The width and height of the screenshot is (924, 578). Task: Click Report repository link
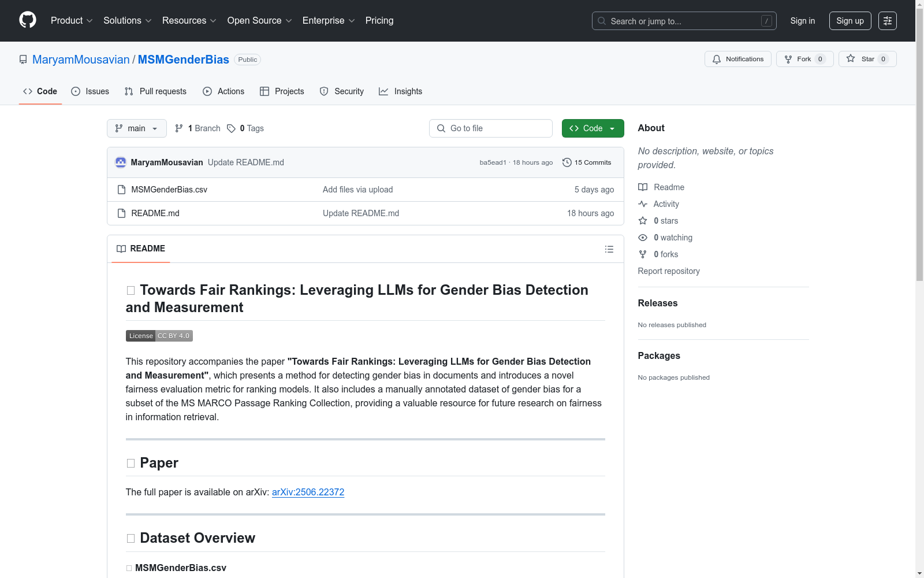(669, 271)
